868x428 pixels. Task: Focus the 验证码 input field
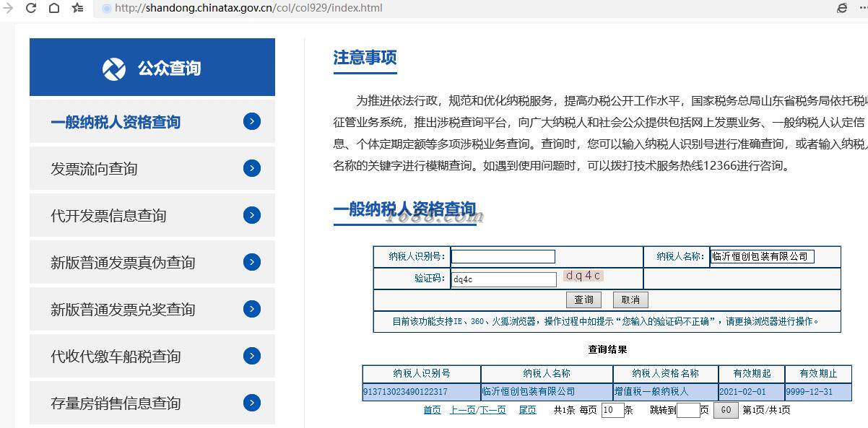504,279
